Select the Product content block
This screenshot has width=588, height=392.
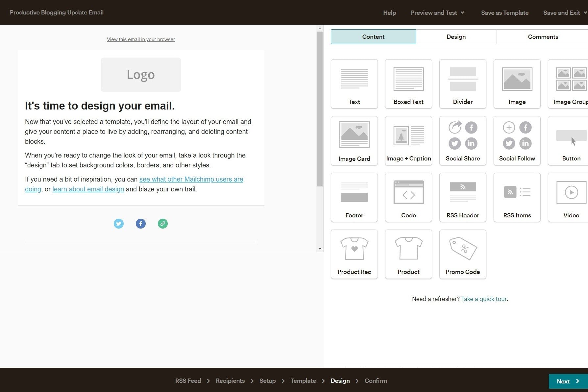(x=408, y=254)
